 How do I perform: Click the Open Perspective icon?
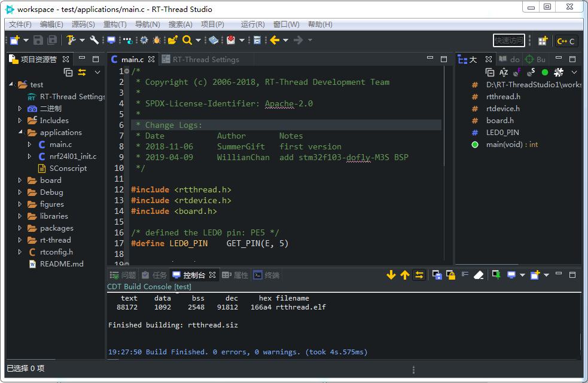(x=543, y=41)
